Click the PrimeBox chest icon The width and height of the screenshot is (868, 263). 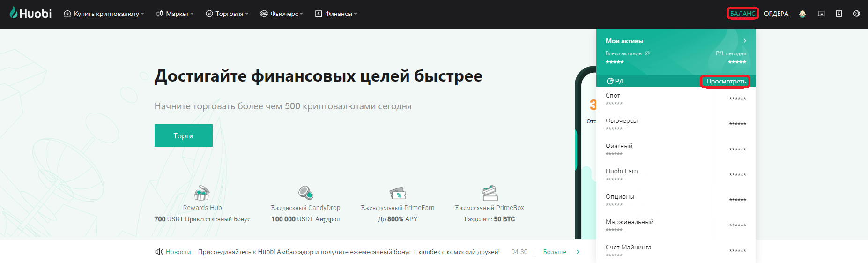(x=490, y=193)
